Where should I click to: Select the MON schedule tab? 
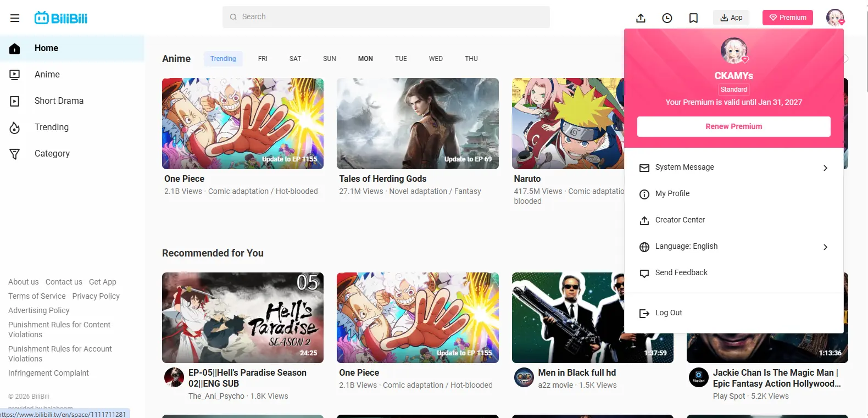tap(365, 59)
